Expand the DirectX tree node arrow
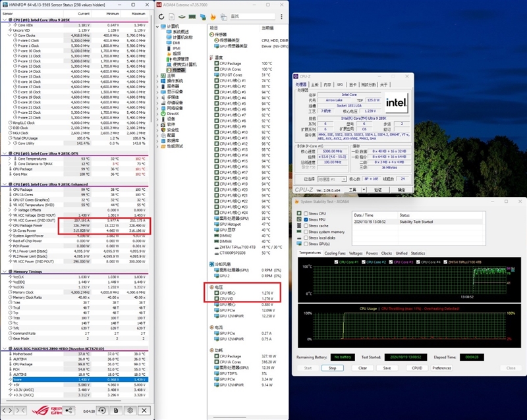 157,114
